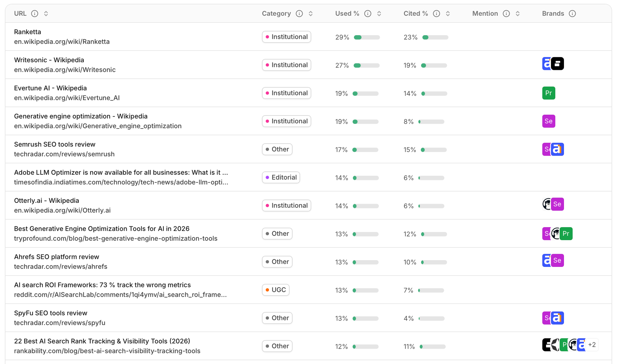Click the info icon beside Used % header

click(x=368, y=14)
